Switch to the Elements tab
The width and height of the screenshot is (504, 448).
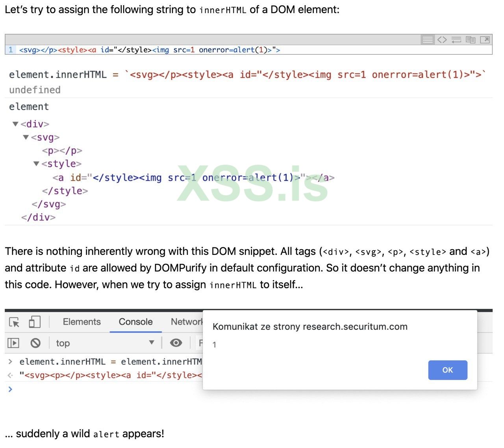coord(82,322)
